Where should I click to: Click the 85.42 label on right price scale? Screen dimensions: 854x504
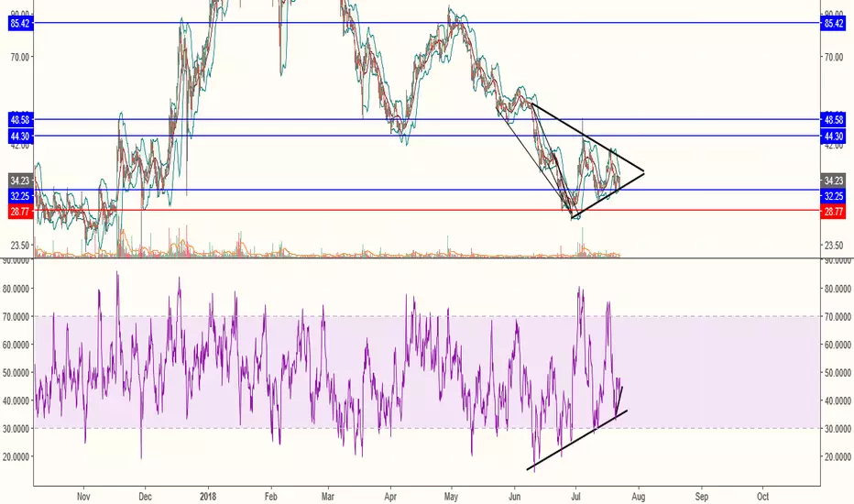pyautogui.click(x=833, y=23)
